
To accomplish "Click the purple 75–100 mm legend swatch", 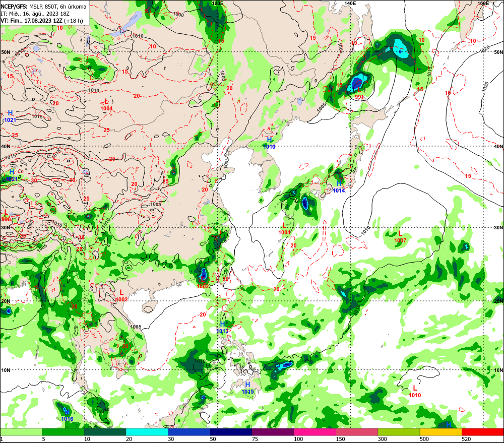I will (273, 432).
